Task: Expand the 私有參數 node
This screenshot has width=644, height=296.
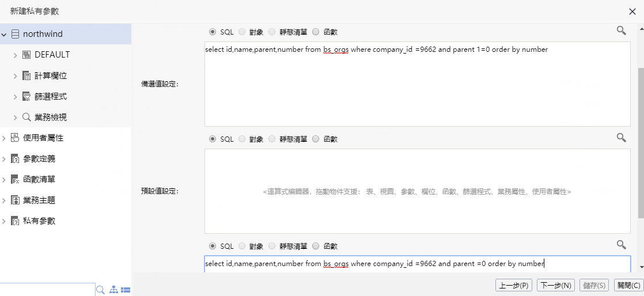Action: [4, 221]
